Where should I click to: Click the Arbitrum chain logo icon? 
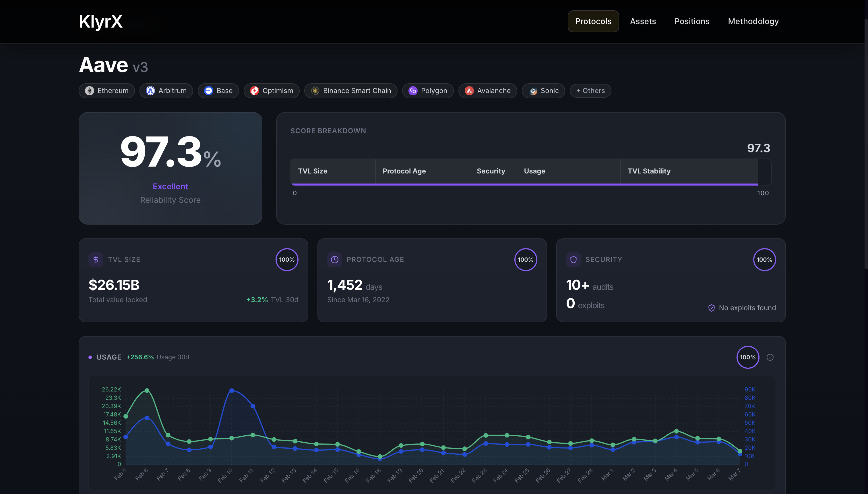point(150,90)
